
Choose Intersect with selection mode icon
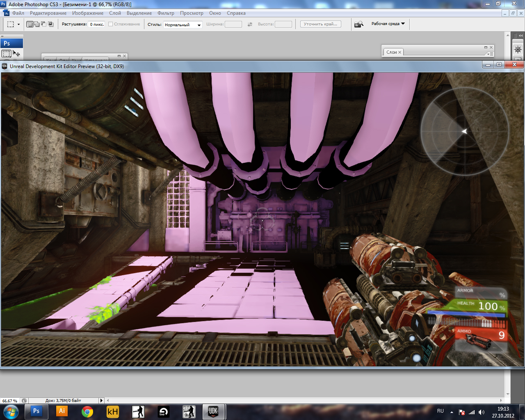(x=51, y=24)
